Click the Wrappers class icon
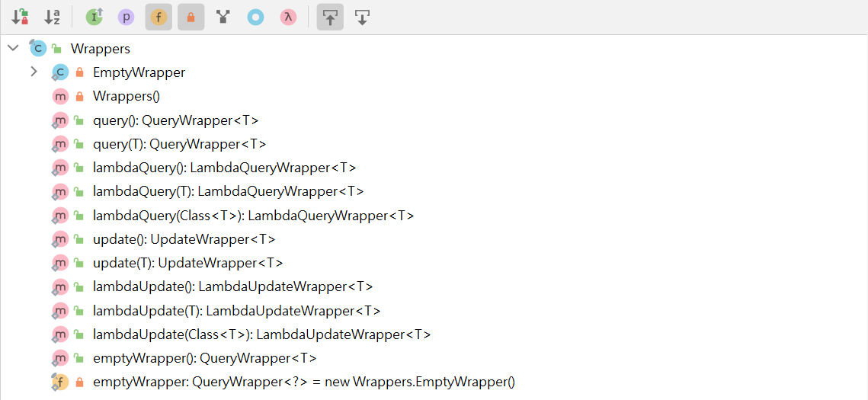The image size is (868, 400). coord(37,48)
